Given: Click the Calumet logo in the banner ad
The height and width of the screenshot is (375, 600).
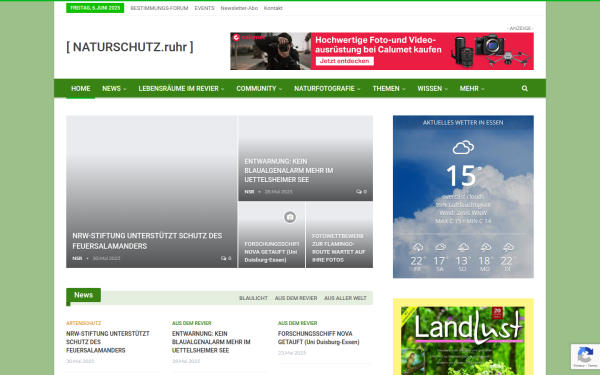Looking at the screenshot, I should click(249, 37).
